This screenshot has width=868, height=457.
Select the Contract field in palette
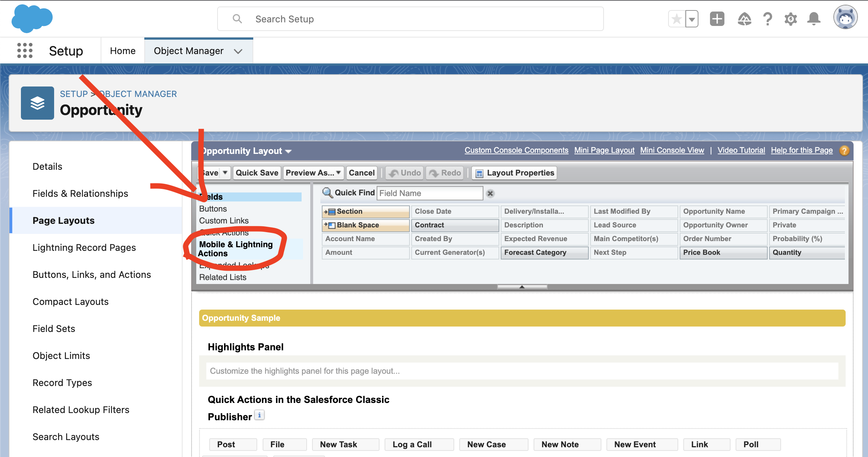[x=455, y=225]
